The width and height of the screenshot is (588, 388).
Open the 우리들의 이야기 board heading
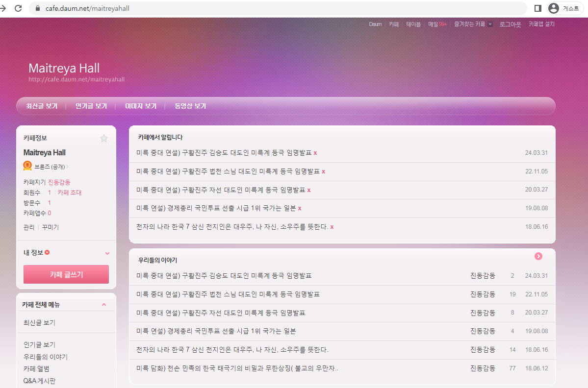(157, 260)
